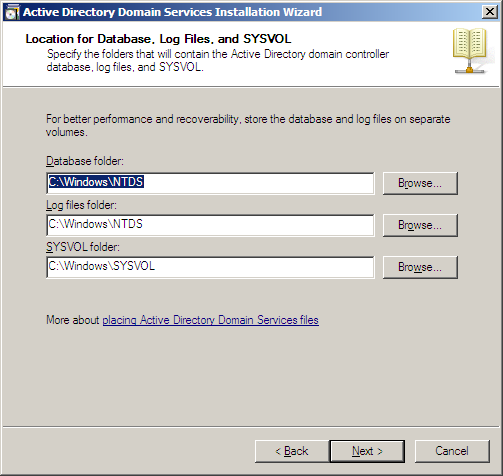
Task: Click the open book directory icon
Action: tap(470, 51)
